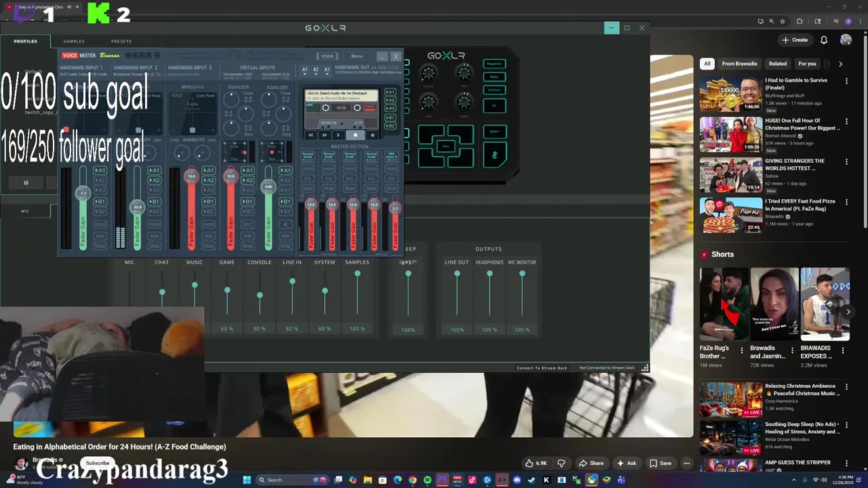868x488 pixels.
Task: Like the YouTube video
Action: (x=536, y=463)
